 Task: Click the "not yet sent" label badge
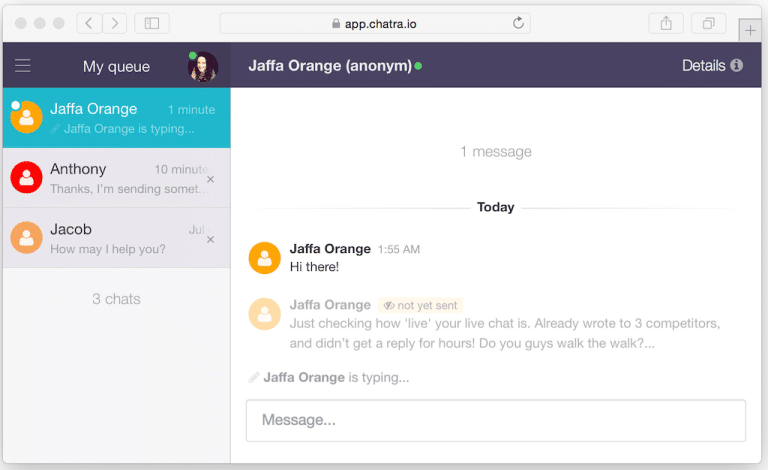click(420, 306)
